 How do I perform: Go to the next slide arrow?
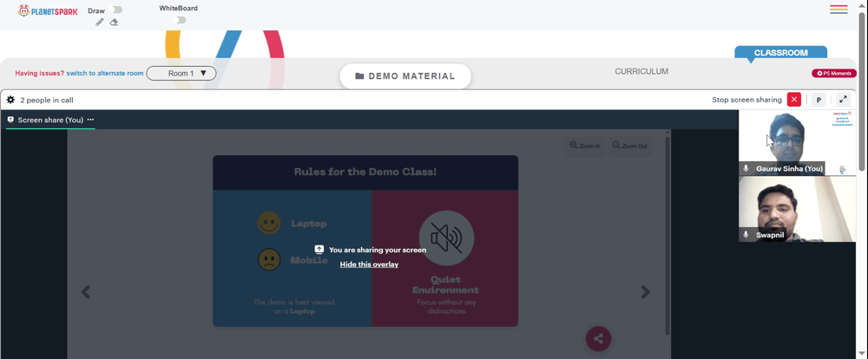(x=646, y=291)
